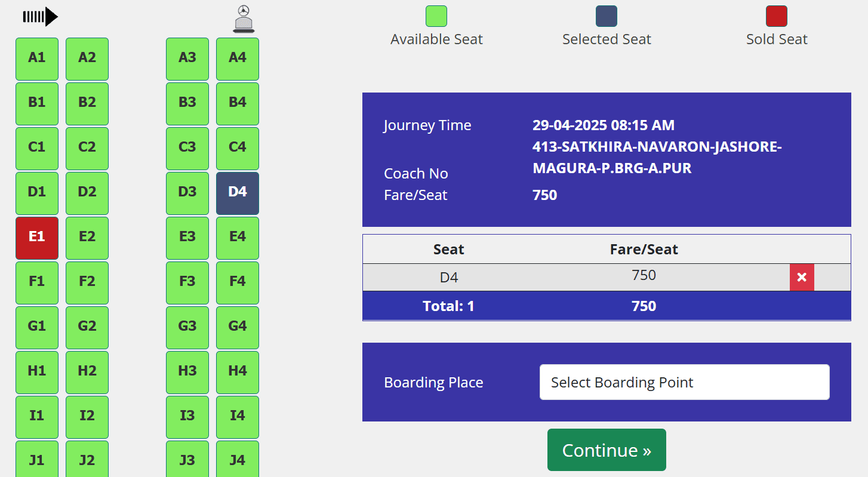Click the Continue button
The width and height of the screenshot is (868, 477).
[x=607, y=450]
